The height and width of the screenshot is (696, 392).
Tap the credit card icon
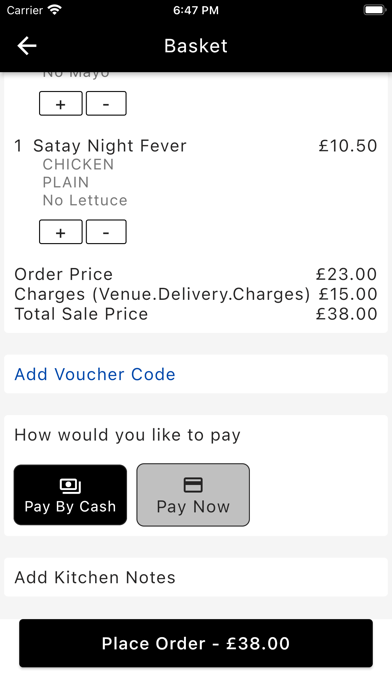(193, 485)
